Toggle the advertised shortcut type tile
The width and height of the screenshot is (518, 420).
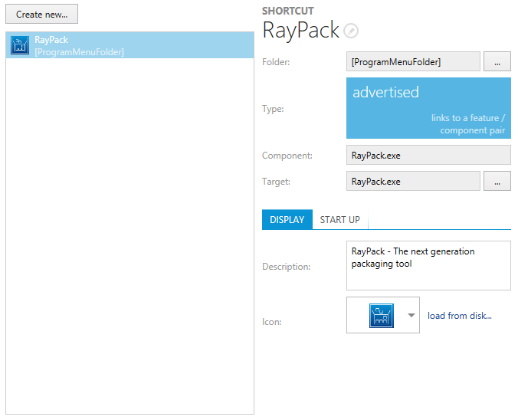point(428,108)
